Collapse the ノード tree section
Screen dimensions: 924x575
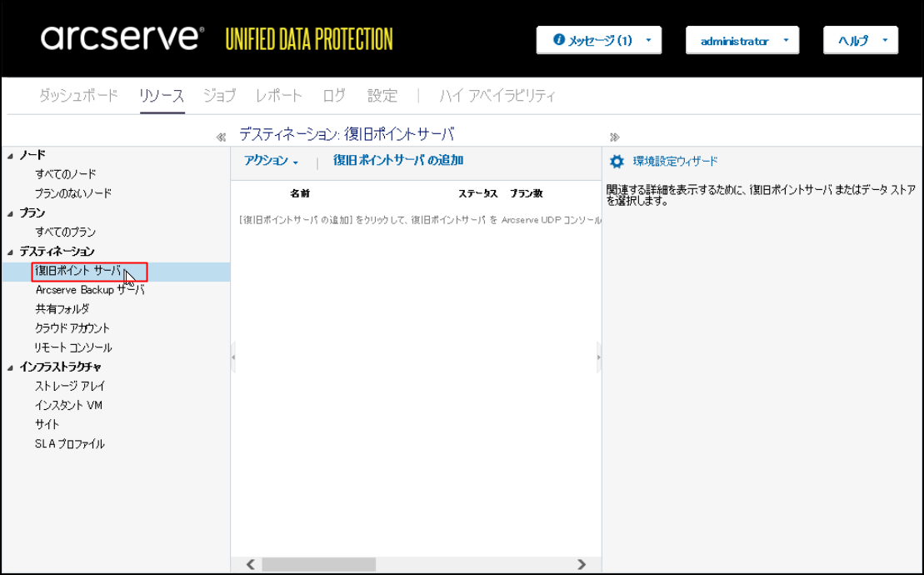coord(11,155)
